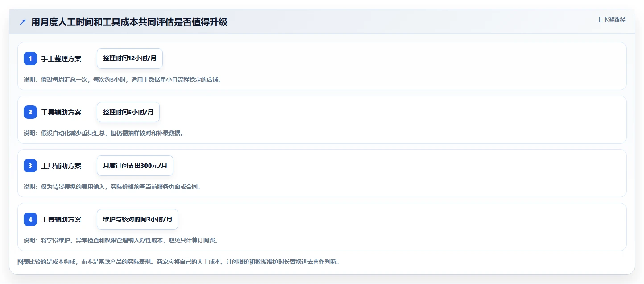Click the 上下游路径 label

(611, 20)
